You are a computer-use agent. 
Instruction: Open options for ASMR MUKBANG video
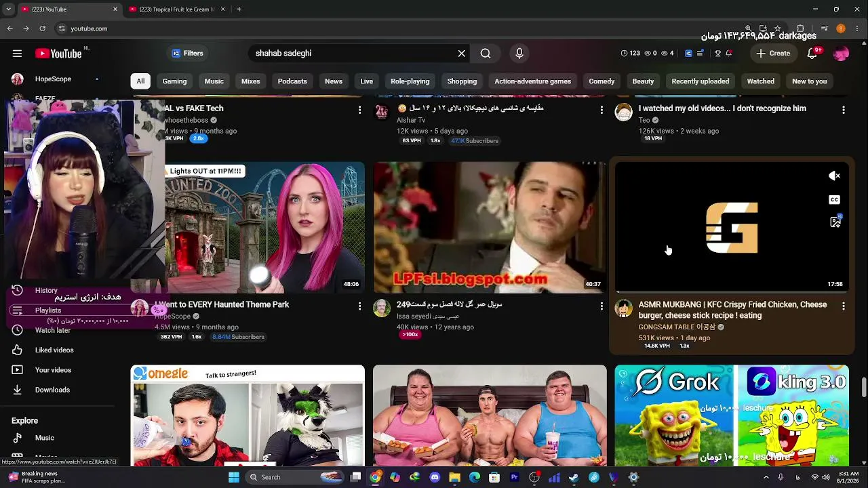point(844,306)
